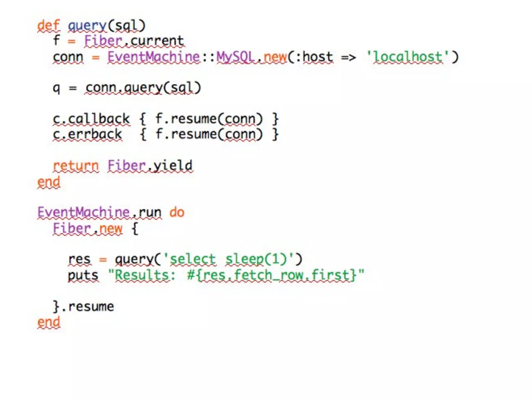Click the 'localhost' string literal
The width and height of the screenshot is (532, 399).
point(408,57)
